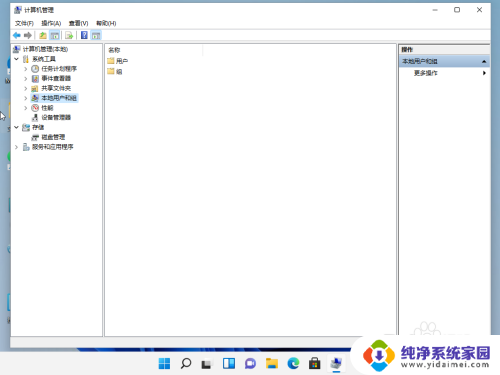Click Computer Management taskbar icon
Image resolution: width=500 pixels, height=375 pixels.
(336, 363)
